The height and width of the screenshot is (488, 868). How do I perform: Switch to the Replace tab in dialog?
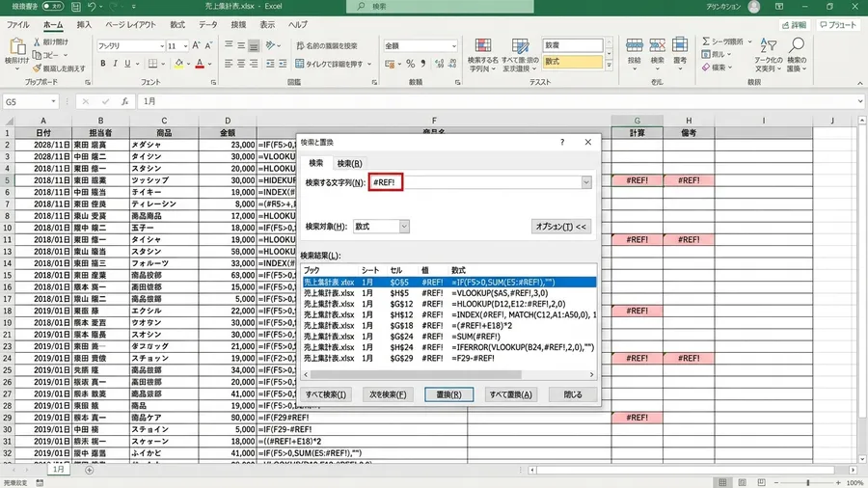coord(349,163)
